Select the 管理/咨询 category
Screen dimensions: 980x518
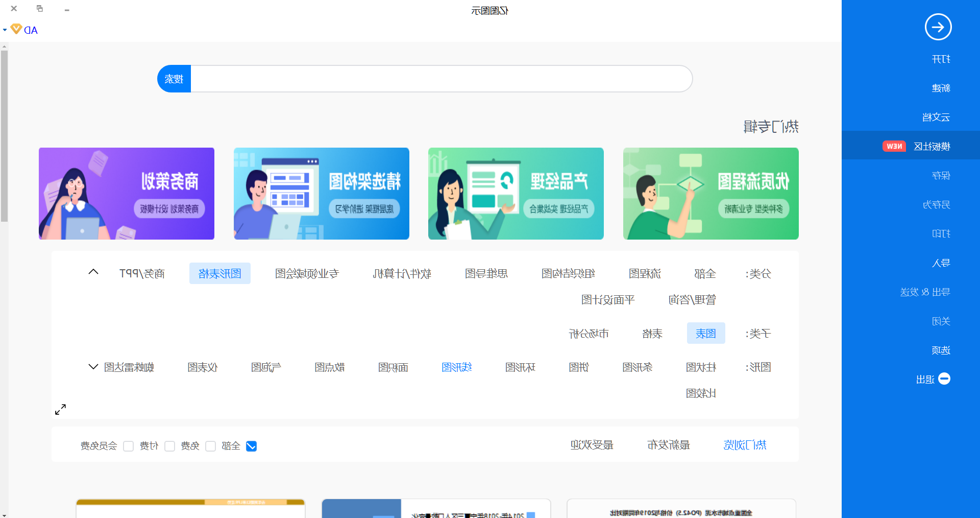692,300
